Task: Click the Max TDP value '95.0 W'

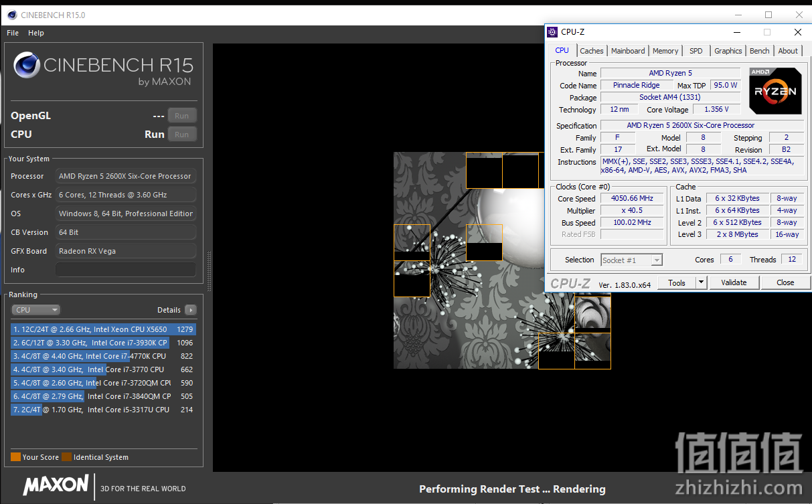Action: tap(725, 85)
